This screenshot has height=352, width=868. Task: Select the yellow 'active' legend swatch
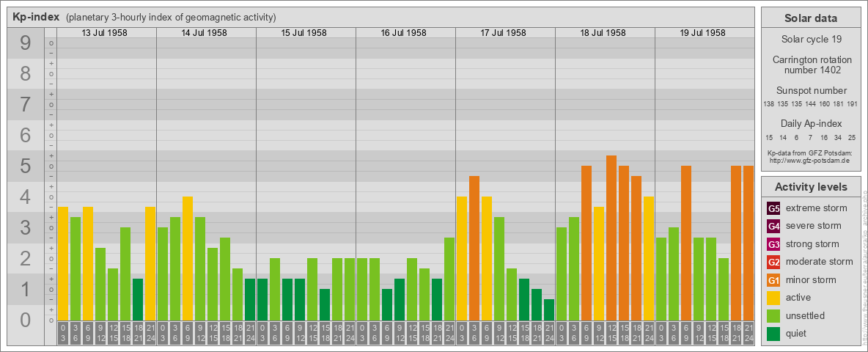click(x=773, y=298)
